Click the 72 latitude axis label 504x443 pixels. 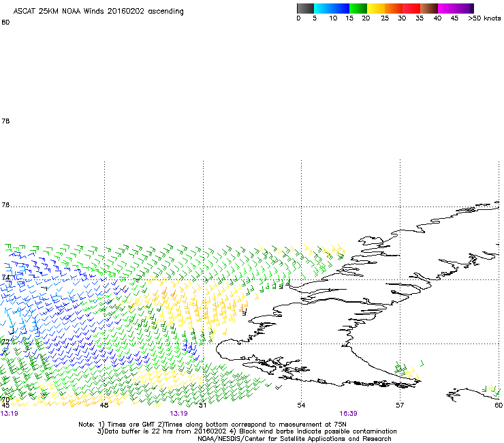point(5,341)
